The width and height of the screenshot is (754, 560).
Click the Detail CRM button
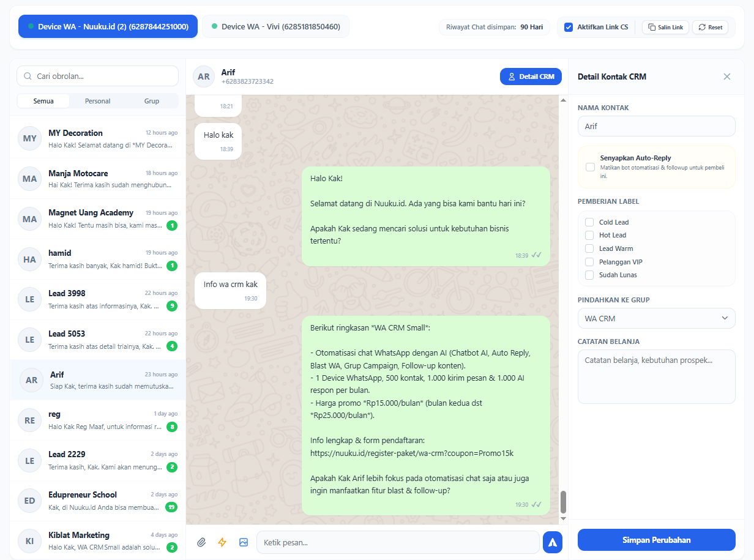click(x=531, y=77)
